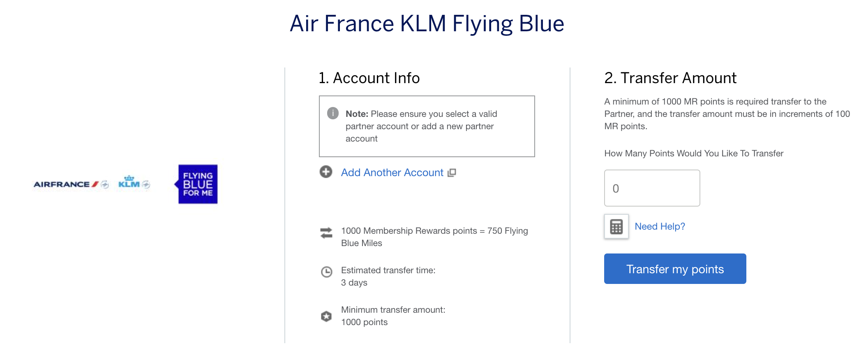Viewport: 868px width, 358px height.
Task: Click the Need Help? link
Action: pos(660,226)
